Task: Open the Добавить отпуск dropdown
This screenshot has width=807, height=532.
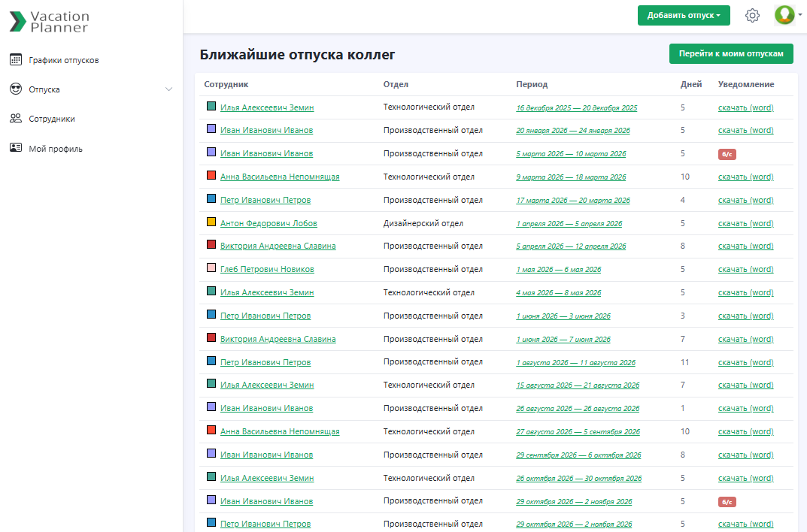Action: [x=683, y=15]
